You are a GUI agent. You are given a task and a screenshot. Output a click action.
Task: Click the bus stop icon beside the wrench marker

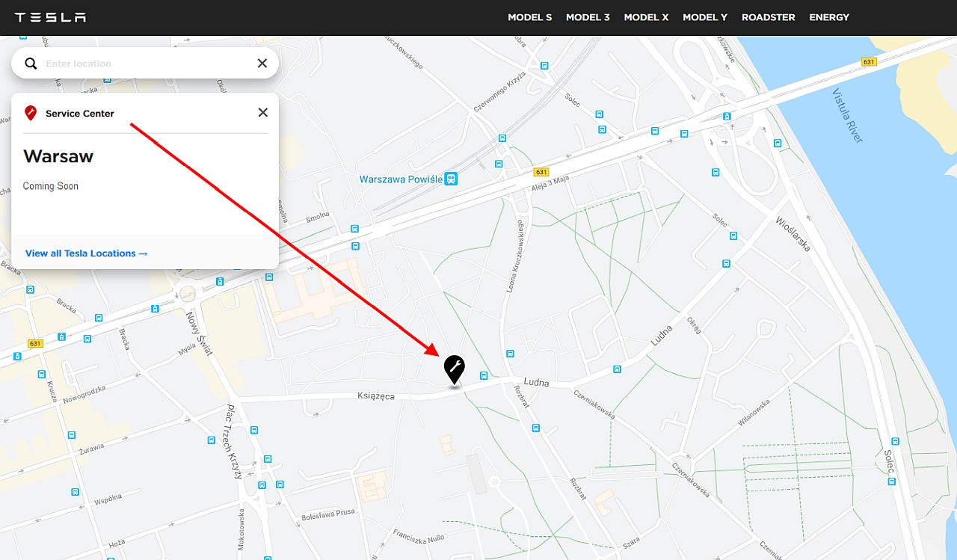point(484,375)
